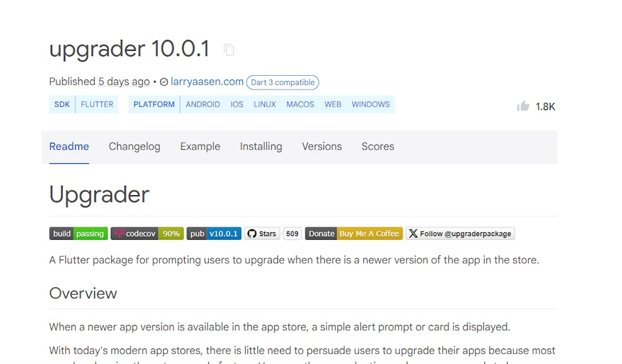This screenshot has width=622, height=364.
Task: Visit the larryaasen.com publisher link
Action: (x=207, y=81)
